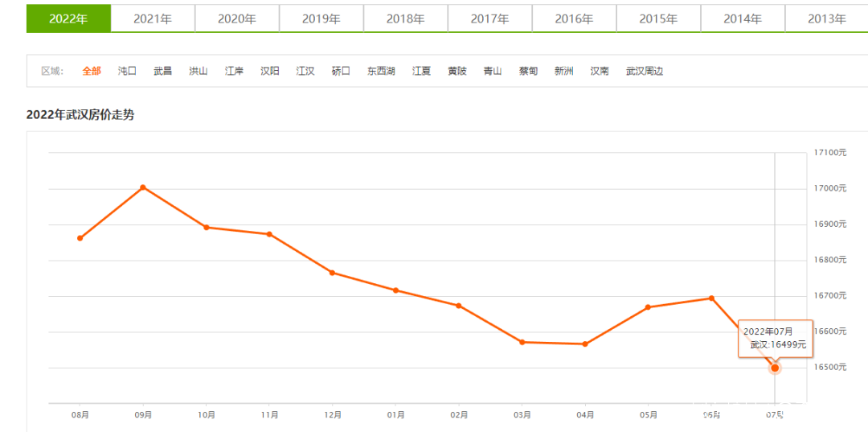Image resolution: width=868 pixels, height=432 pixels.
Task: Click the 16700元 axis label
Action: (830, 295)
